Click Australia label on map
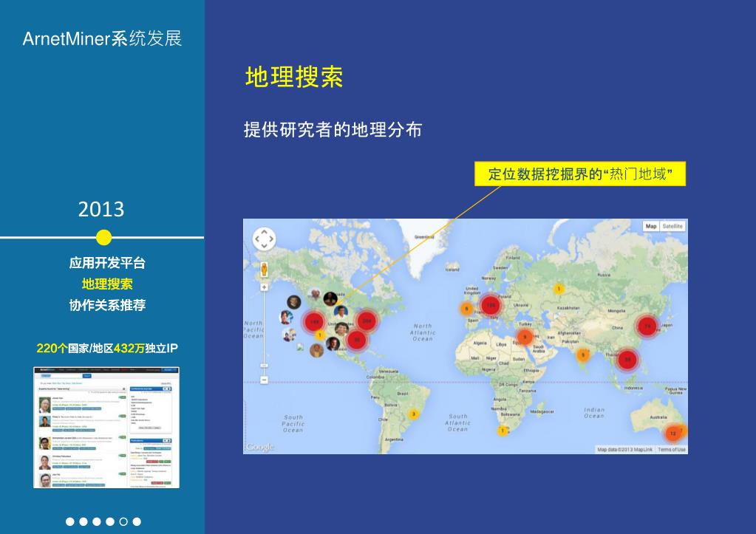Screen dimensions: 756x534 pyautogui.click(x=658, y=417)
